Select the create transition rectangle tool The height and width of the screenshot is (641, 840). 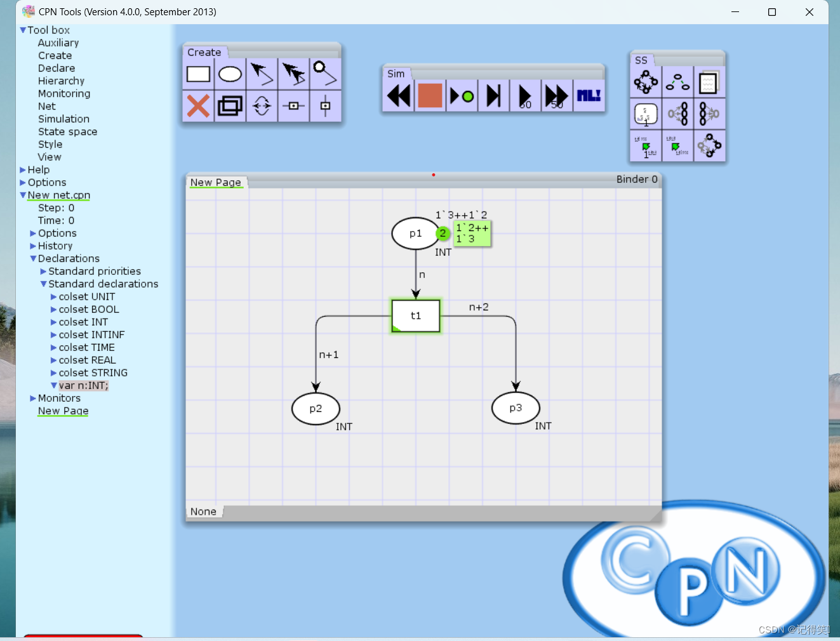(198, 74)
